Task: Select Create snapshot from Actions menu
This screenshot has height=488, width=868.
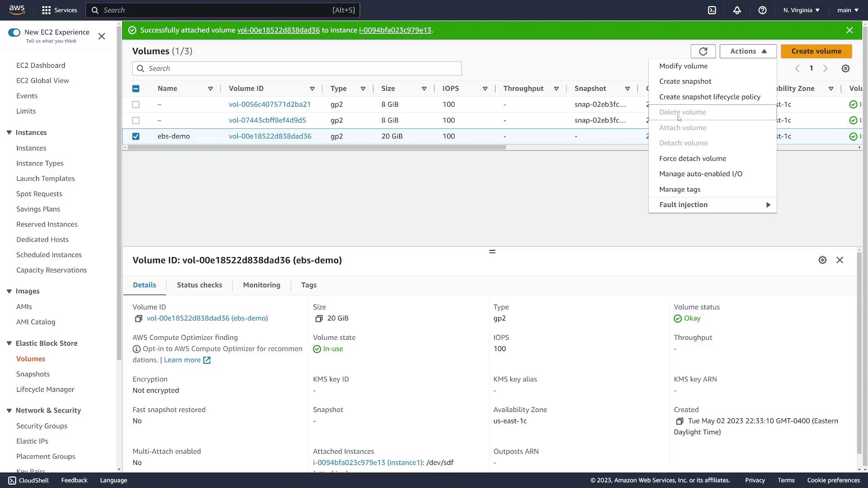Action: coord(685,80)
